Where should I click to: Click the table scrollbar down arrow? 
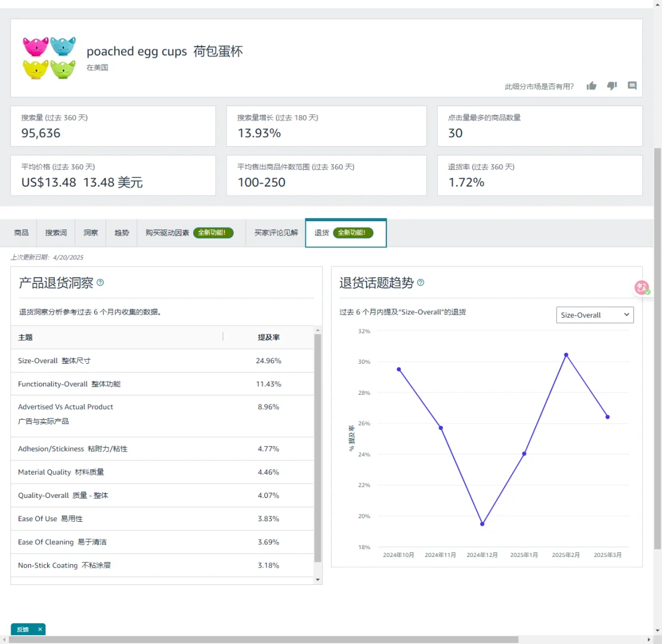[318, 580]
